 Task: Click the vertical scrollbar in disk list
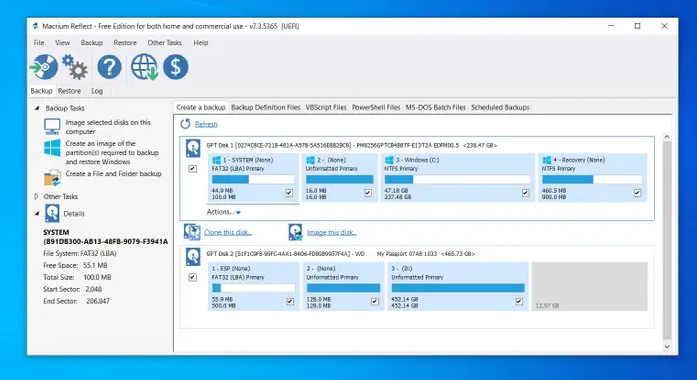point(666,240)
